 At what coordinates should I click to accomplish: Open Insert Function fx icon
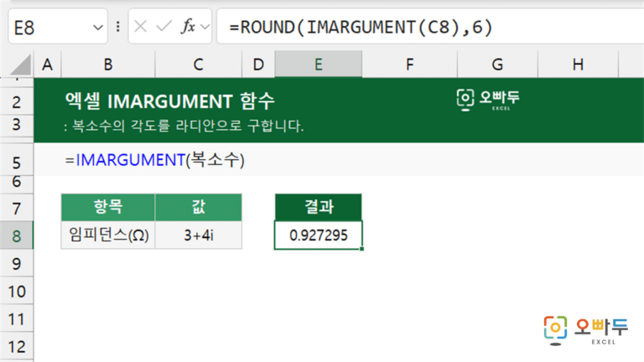click(188, 27)
